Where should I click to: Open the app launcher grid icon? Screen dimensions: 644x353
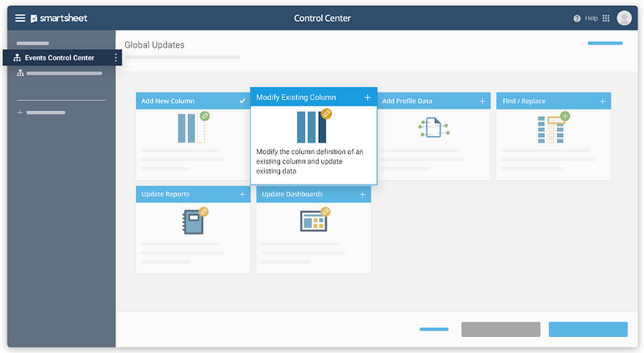[x=606, y=18]
